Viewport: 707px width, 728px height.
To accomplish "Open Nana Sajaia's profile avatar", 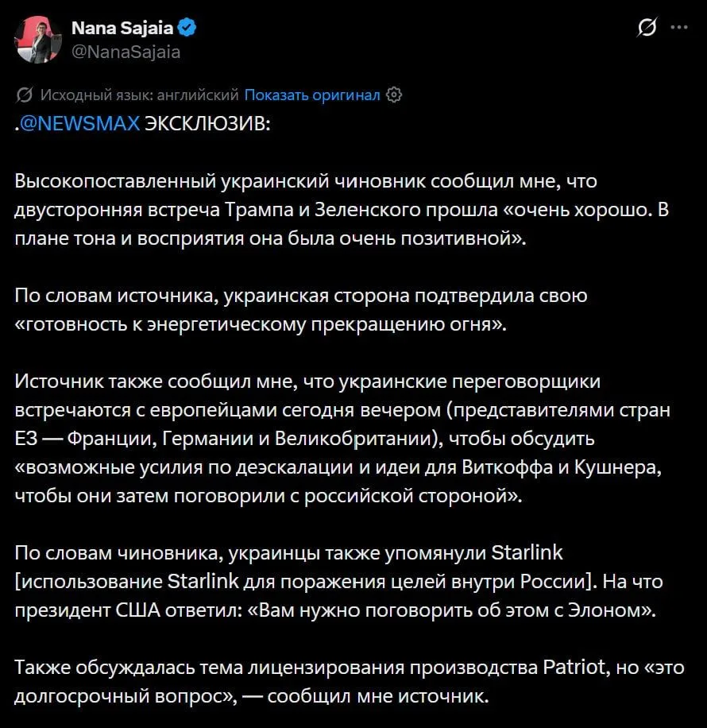I will click(38, 40).
